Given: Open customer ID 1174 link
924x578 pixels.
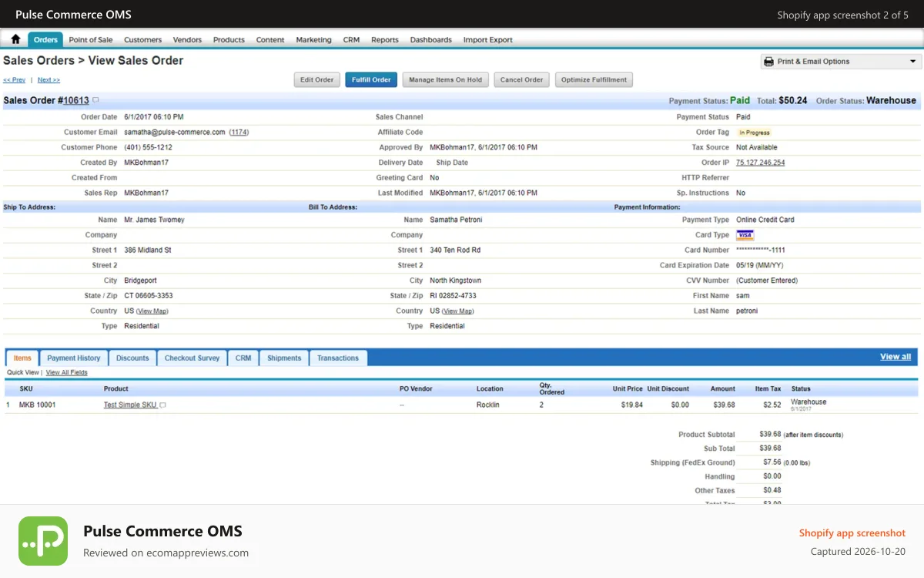Looking at the screenshot, I should [x=239, y=133].
